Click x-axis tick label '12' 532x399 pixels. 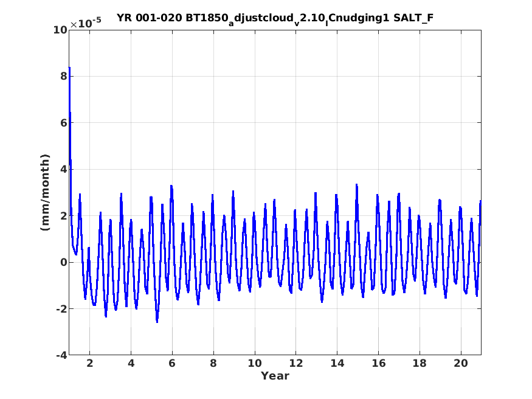[296, 363]
